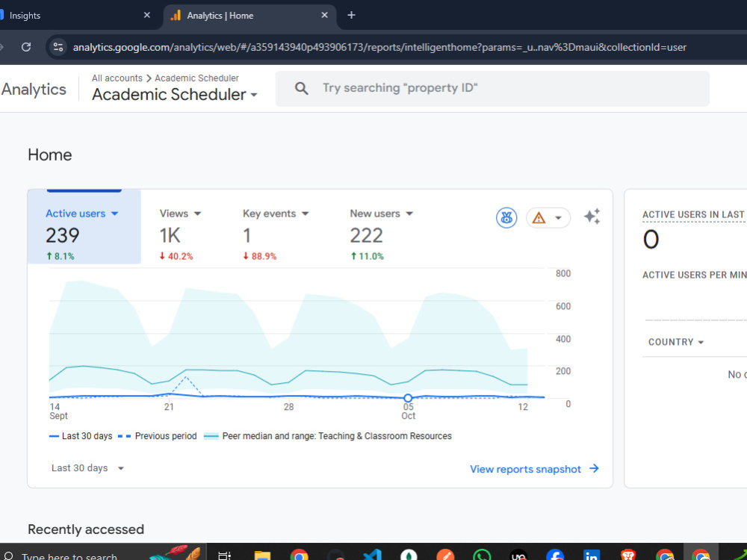
Task: Open site information icon in address bar
Action: [x=58, y=46]
